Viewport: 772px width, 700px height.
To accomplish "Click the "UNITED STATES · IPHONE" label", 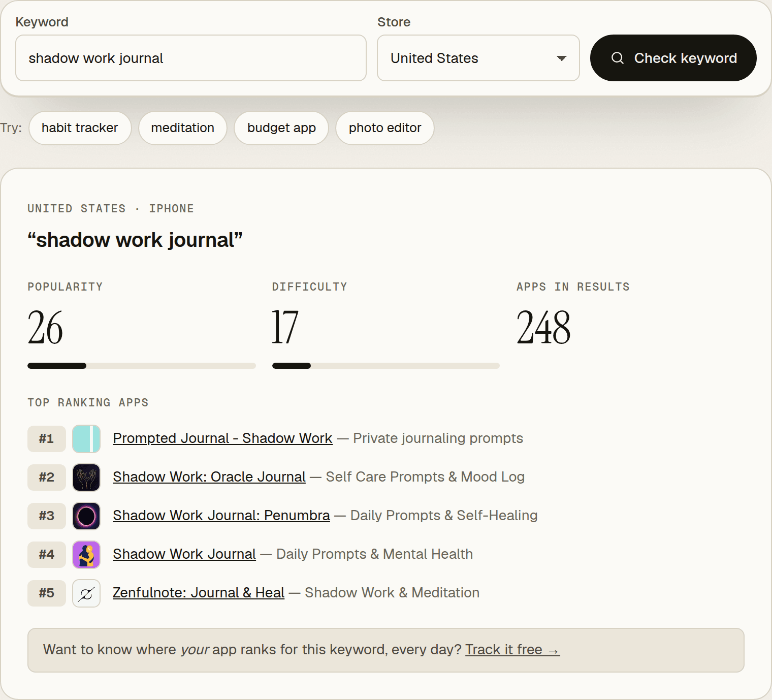I will (111, 208).
